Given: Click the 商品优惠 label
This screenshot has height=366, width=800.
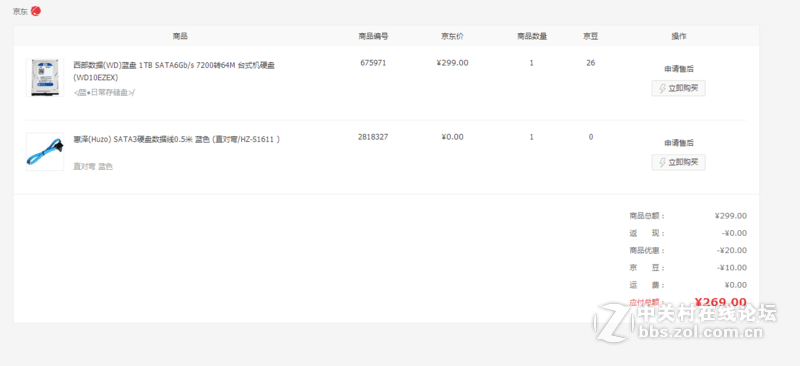Looking at the screenshot, I should point(647,251).
